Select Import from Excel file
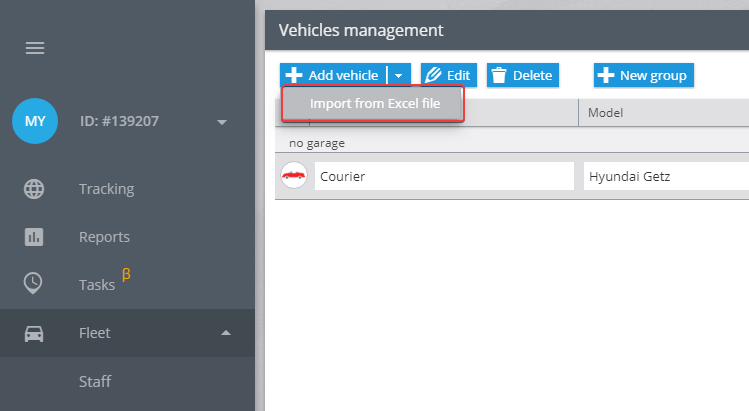 pyautogui.click(x=373, y=104)
